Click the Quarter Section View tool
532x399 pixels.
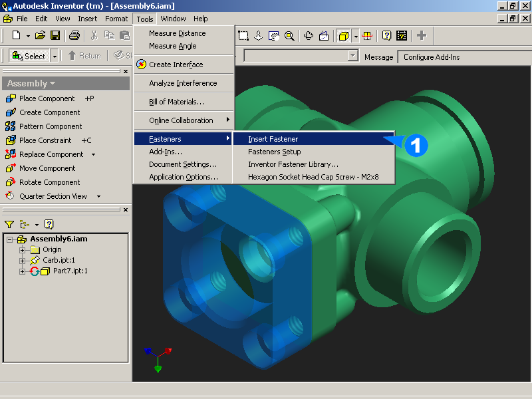click(x=46, y=196)
